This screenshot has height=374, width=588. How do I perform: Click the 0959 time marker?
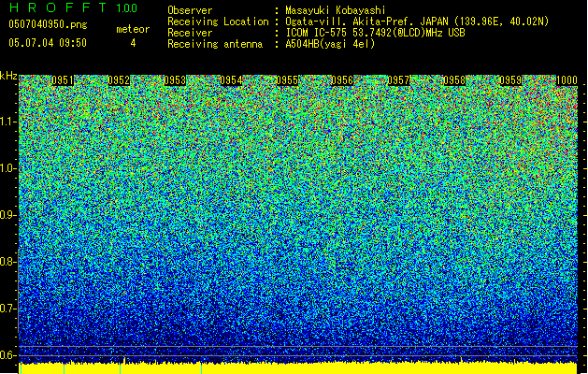coord(510,80)
